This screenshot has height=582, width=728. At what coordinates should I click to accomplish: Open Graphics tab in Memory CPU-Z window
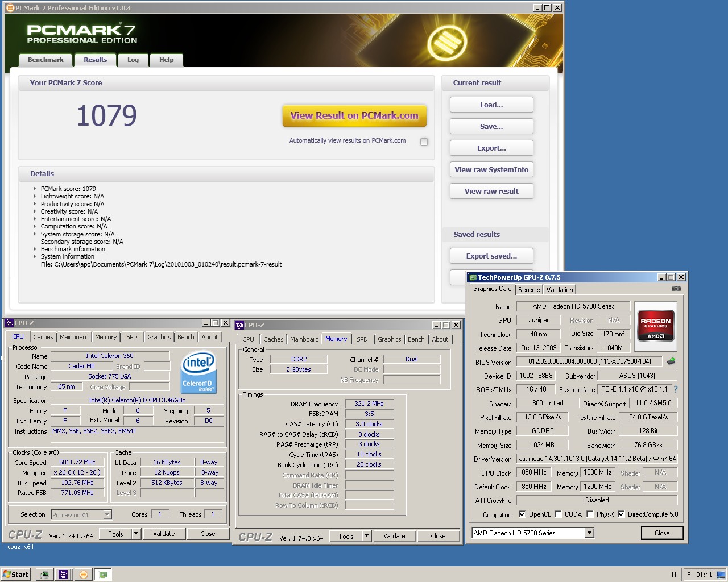click(x=390, y=339)
